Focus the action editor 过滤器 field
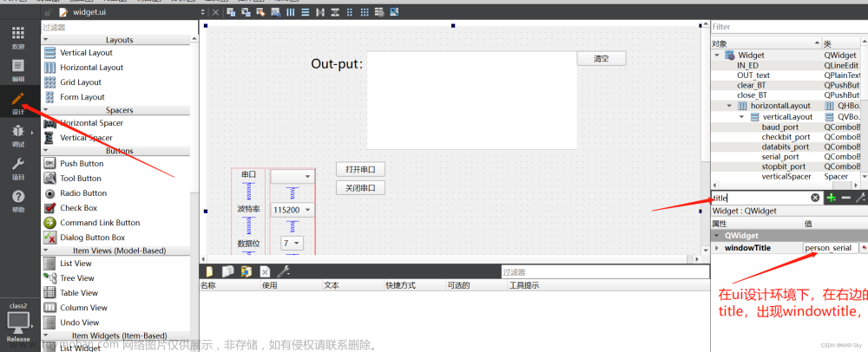 click(605, 272)
